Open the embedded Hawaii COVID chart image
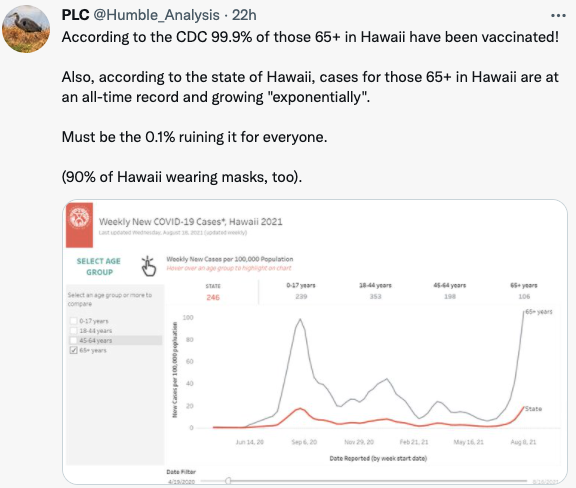This screenshot has height=488, width=576. (x=315, y=342)
